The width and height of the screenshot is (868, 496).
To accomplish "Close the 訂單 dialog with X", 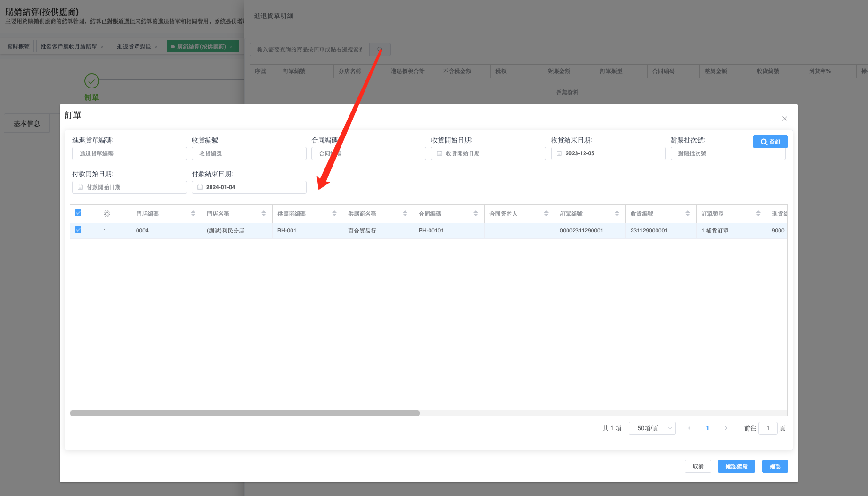I will [x=785, y=119].
